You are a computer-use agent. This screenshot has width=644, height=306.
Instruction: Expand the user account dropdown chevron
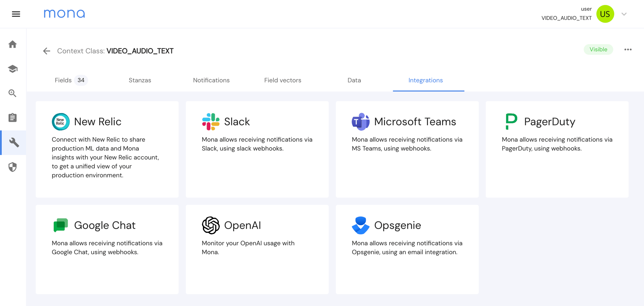624,14
